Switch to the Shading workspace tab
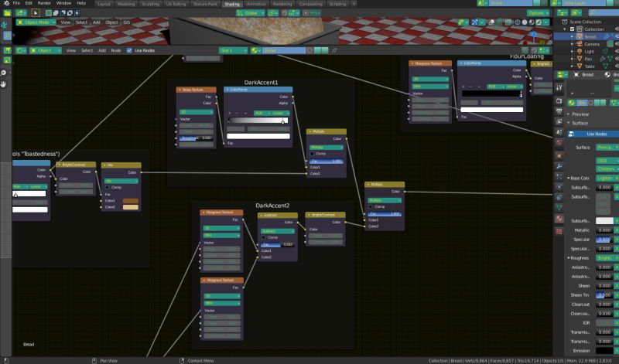 (231, 4)
